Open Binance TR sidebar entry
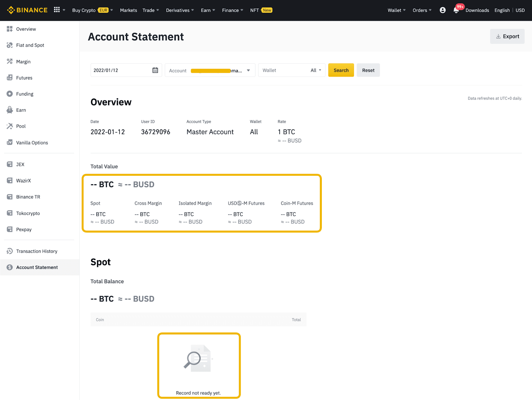Image resolution: width=532 pixels, height=400 pixels. coord(28,197)
